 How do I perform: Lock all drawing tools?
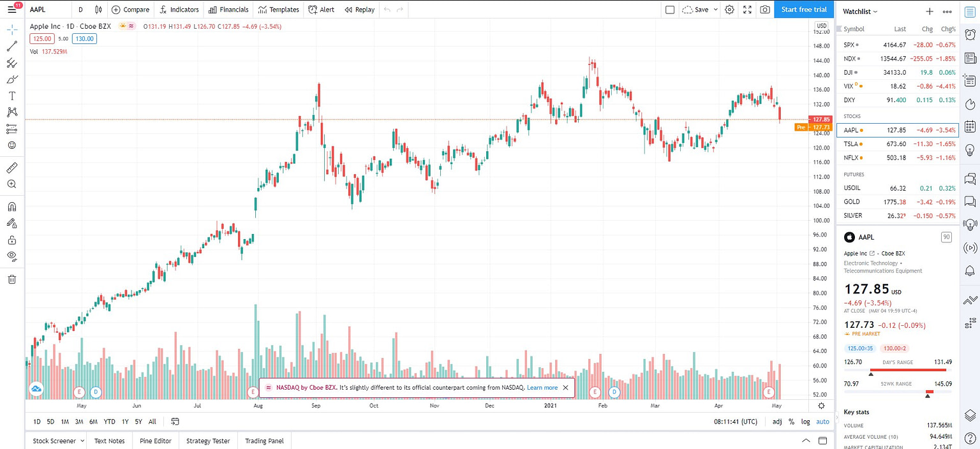pyautogui.click(x=11, y=239)
